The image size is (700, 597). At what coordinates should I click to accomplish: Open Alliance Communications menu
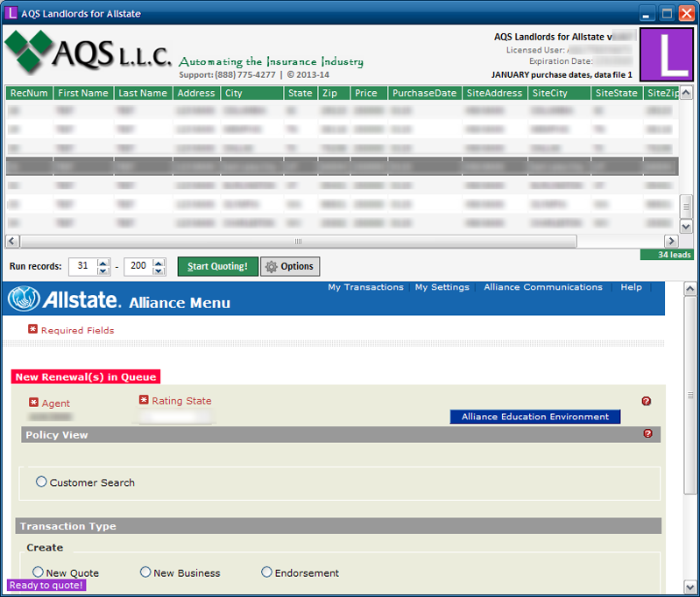[x=543, y=287]
